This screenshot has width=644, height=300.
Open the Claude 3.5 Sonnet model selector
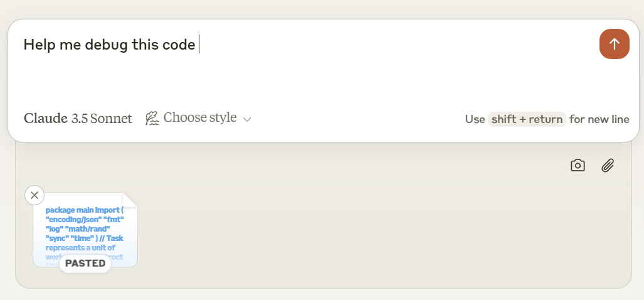[x=78, y=118]
